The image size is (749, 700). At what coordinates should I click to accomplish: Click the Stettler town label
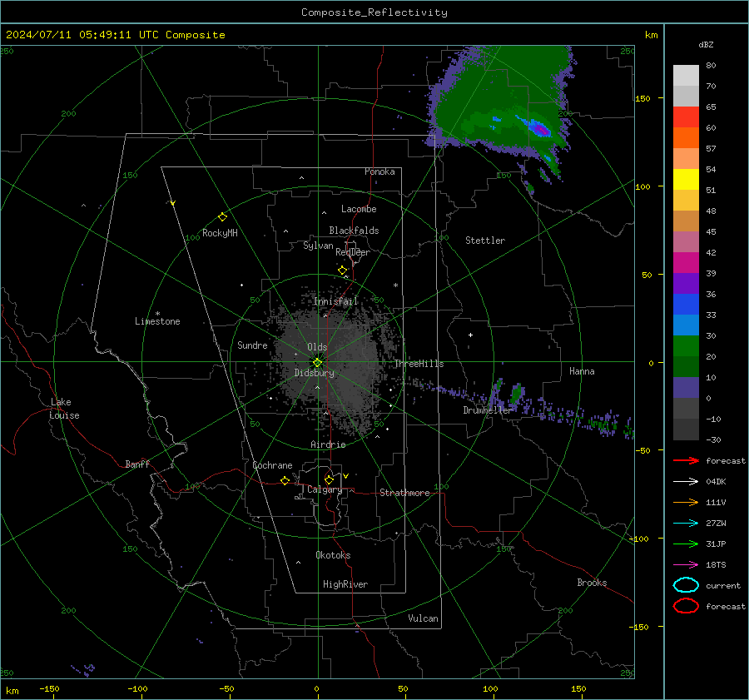coord(485,241)
